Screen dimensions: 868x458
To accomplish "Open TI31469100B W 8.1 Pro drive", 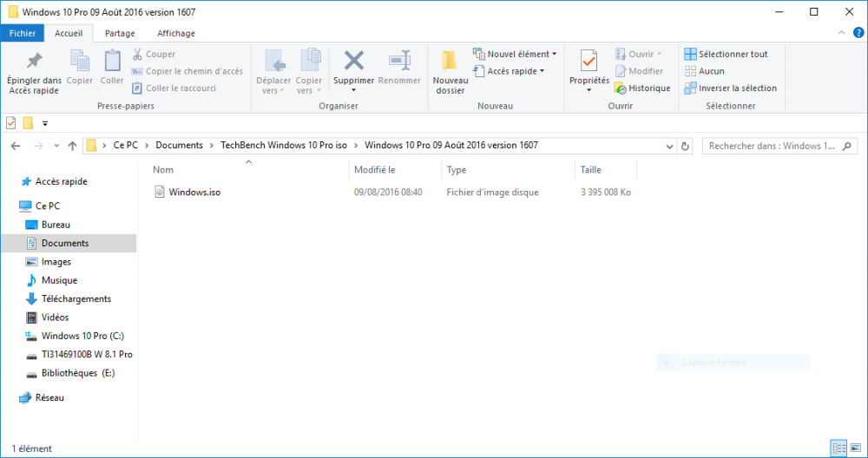I will [x=87, y=355].
